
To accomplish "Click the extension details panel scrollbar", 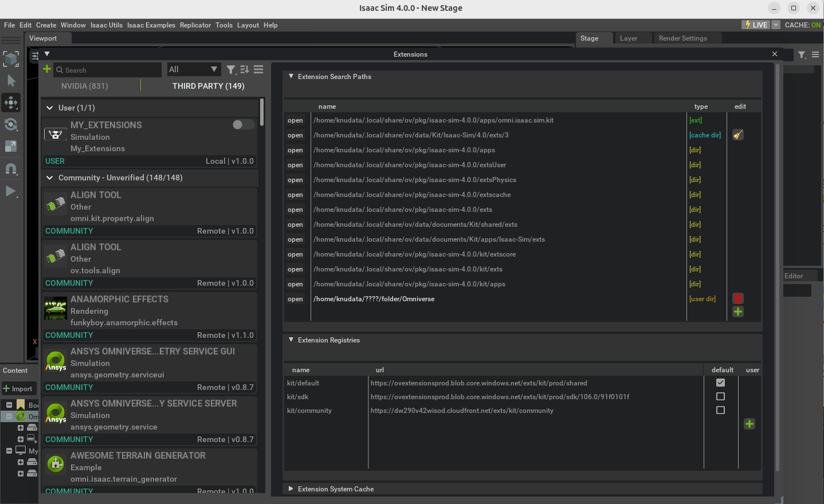I will pyautogui.click(x=778, y=267).
